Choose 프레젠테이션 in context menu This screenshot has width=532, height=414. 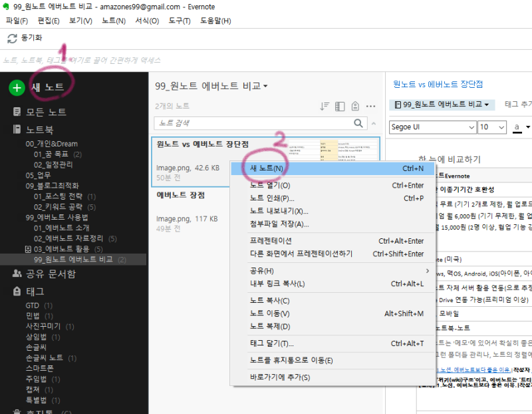pyautogui.click(x=332, y=241)
